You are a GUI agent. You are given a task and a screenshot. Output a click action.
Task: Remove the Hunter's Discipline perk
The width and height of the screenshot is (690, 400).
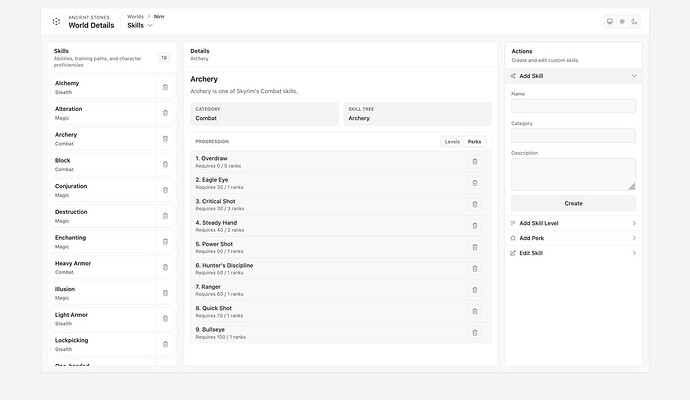pyautogui.click(x=475, y=269)
